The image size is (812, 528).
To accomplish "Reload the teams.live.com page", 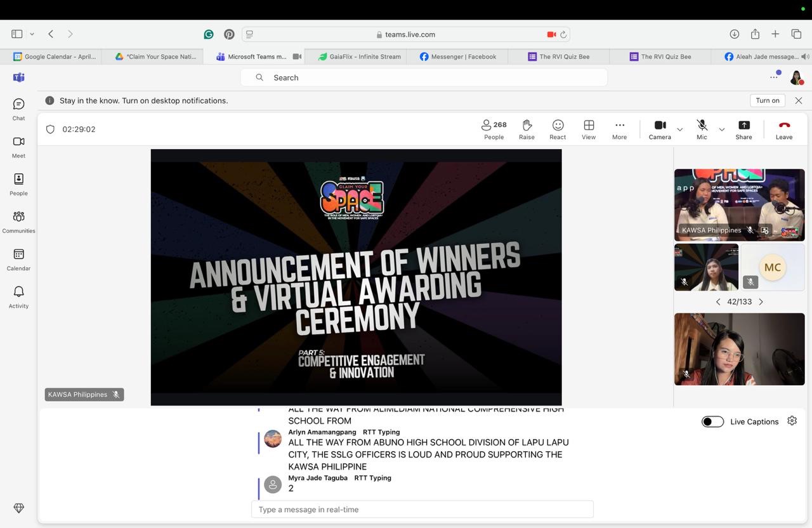I will [563, 34].
